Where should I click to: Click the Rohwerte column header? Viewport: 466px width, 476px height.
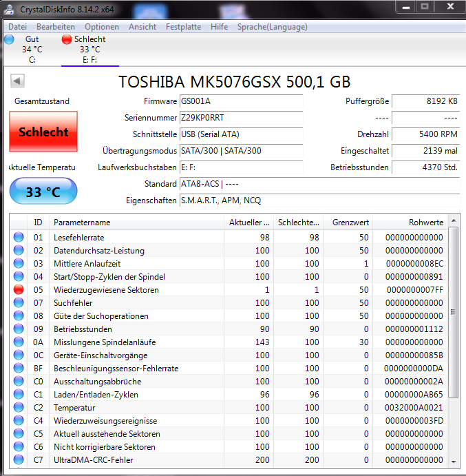click(410, 223)
